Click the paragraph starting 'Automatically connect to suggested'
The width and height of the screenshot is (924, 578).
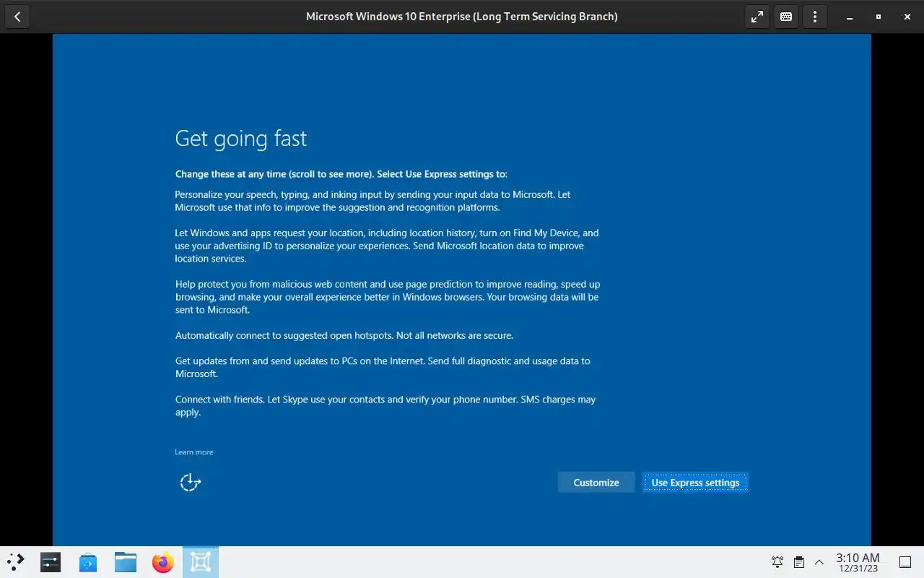coord(344,335)
